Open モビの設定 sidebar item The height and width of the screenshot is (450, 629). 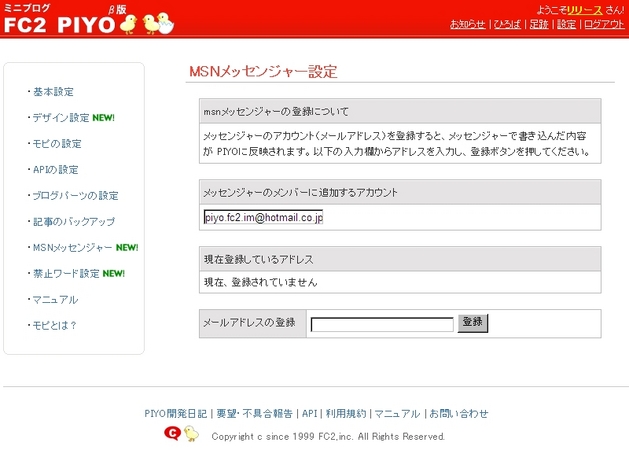click(57, 144)
